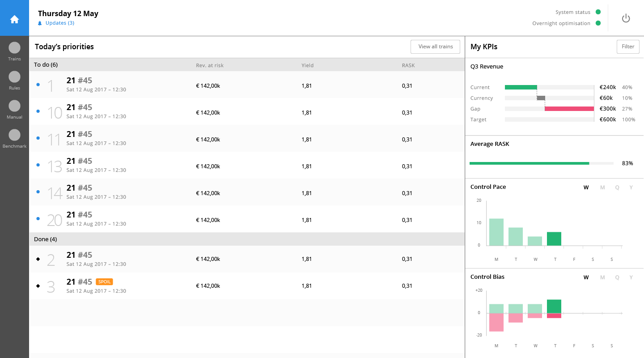Click View all trains button
The height and width of the screenshot is (358, 644).
(x=436, y=47)
